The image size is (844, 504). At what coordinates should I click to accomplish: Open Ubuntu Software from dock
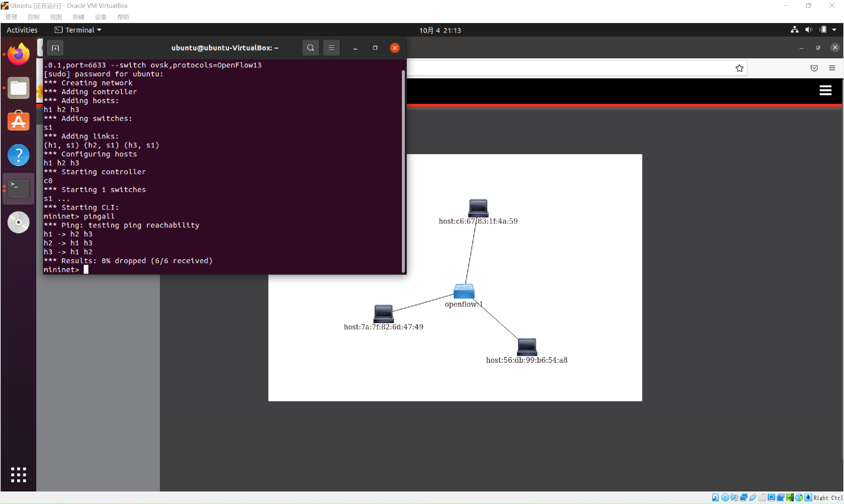(18, 121)
